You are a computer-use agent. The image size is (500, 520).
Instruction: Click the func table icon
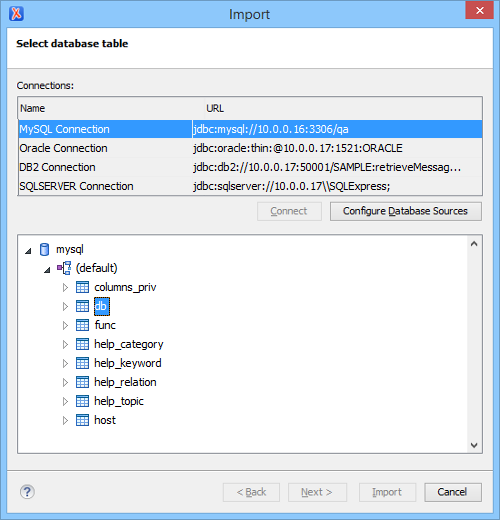(x=82, y=325)
